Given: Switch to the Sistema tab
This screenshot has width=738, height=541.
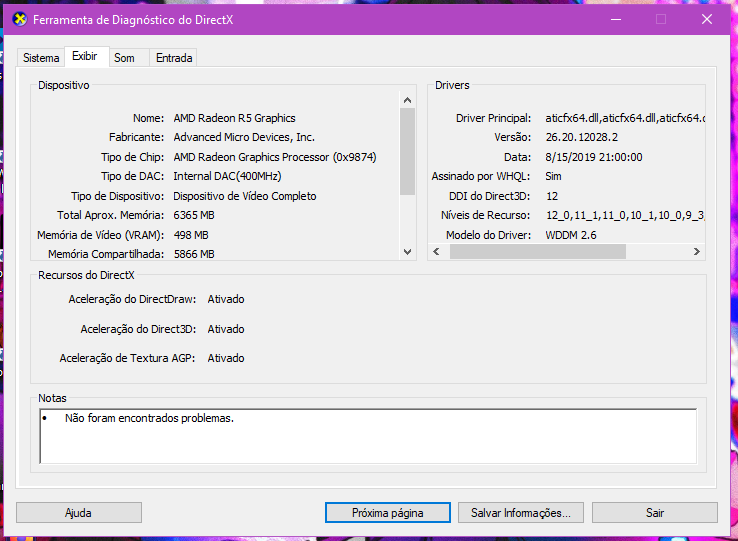Looking at the screenshot, I should tap(41, 58).
